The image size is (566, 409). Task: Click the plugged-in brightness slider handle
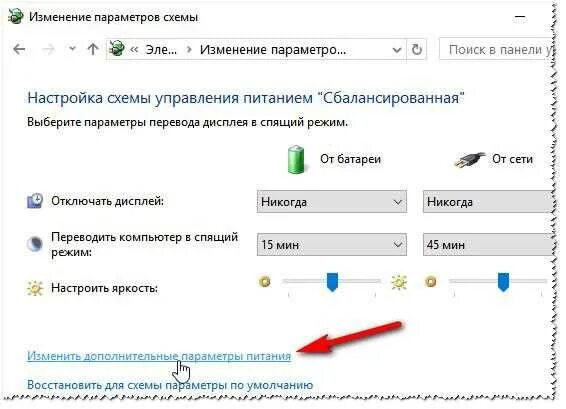click(x=503, y=282)
